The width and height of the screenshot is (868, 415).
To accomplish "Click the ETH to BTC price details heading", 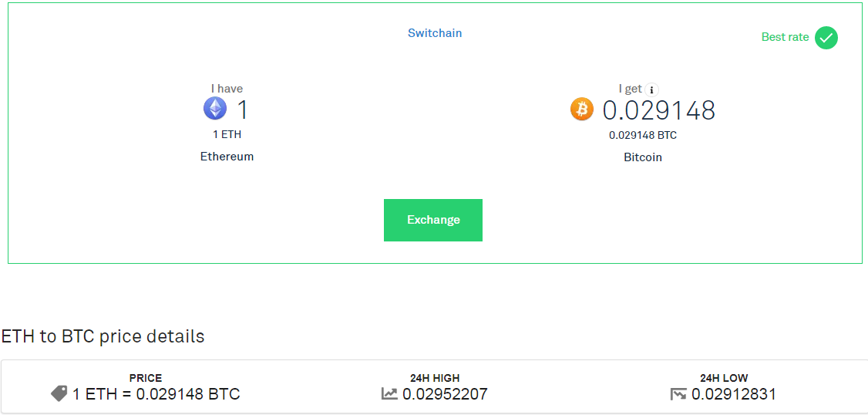I will coord(103,336).
